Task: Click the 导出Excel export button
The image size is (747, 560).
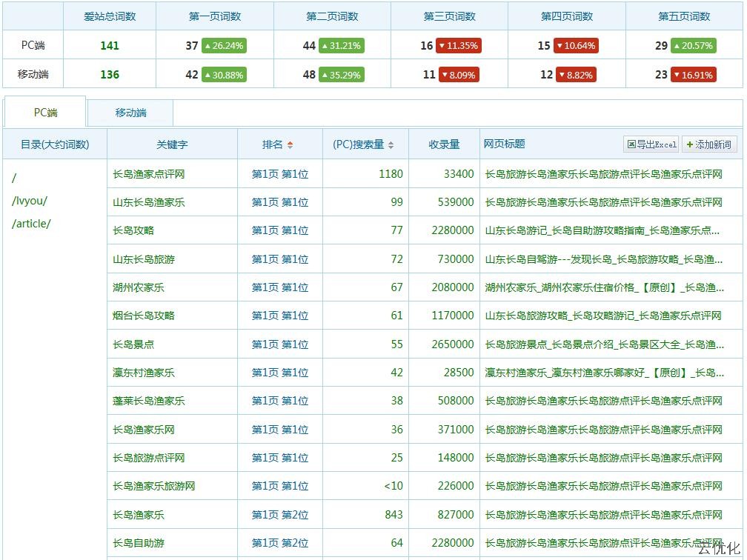Action: point(651,144)
